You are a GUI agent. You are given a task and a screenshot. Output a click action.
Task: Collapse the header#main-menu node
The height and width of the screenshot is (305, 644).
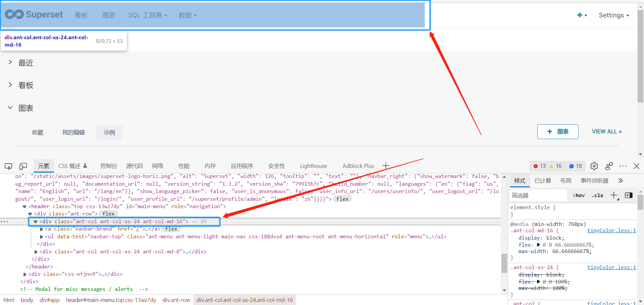[x=24, y=206]
